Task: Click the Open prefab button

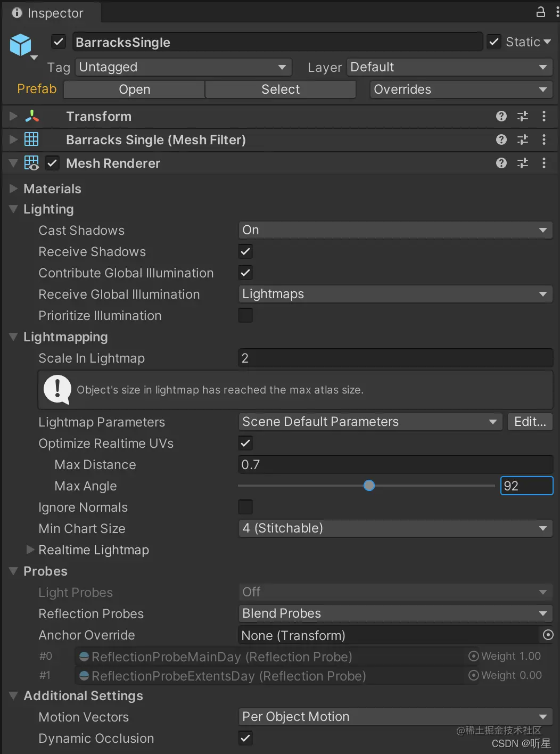Action: pyautogui.click(x=133, y=89)
